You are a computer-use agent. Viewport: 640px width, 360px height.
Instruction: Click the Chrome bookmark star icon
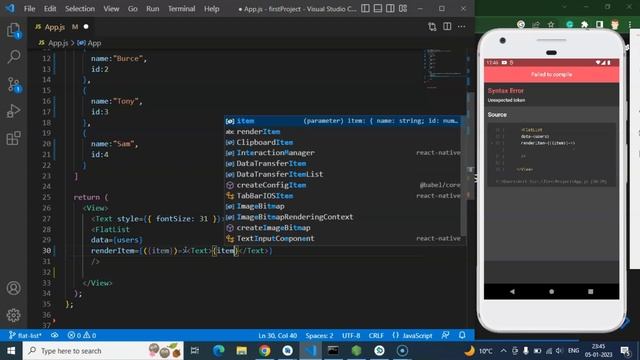(551, 24)
